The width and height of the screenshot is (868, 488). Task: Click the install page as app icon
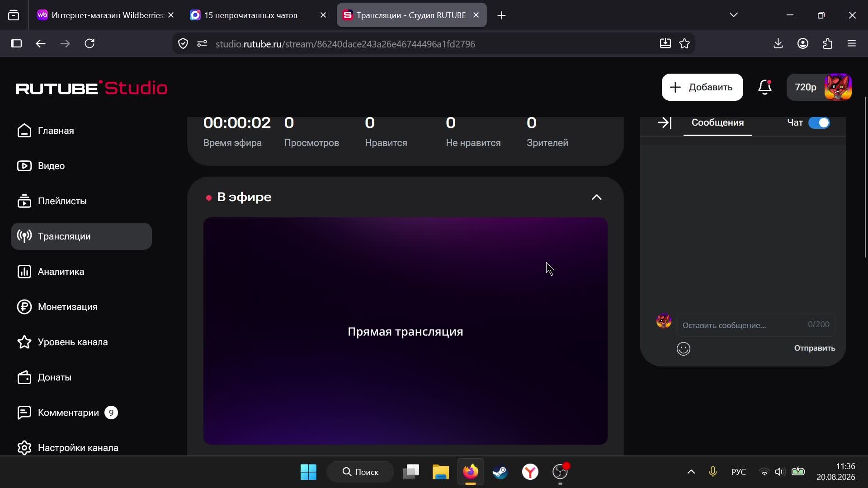tap(665, 44)
